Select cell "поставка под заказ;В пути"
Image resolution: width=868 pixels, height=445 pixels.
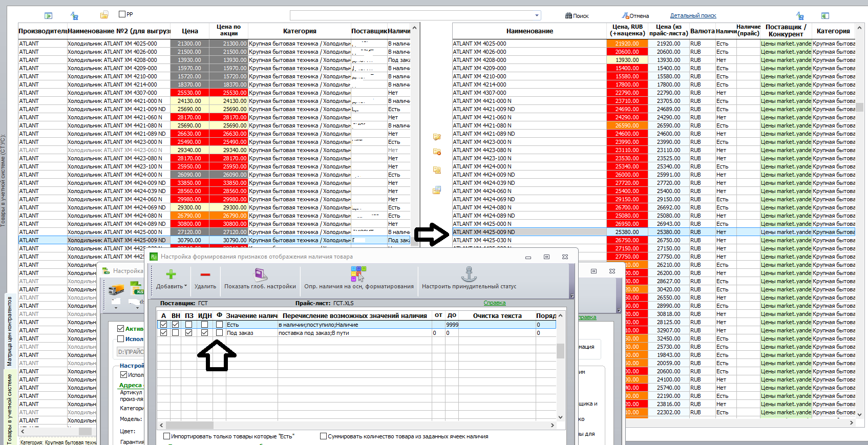pyautogui.click(x=355, y=333)
